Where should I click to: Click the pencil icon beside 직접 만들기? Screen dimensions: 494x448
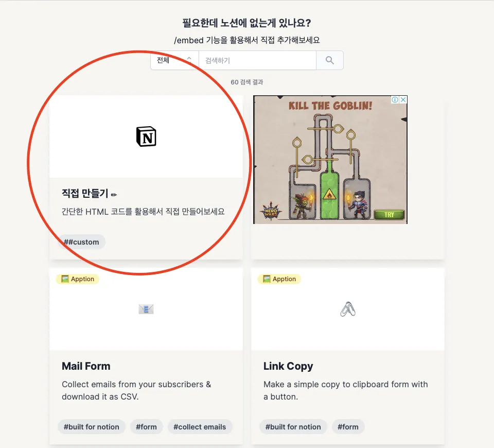click(114, 195)
